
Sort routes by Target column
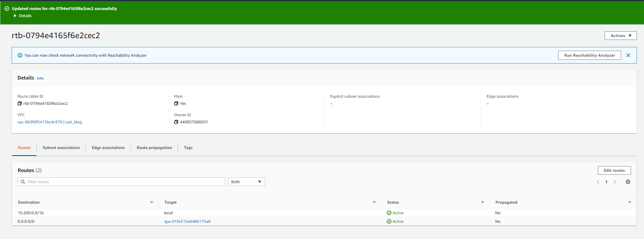pyautogui.click(x=374, y=202)
